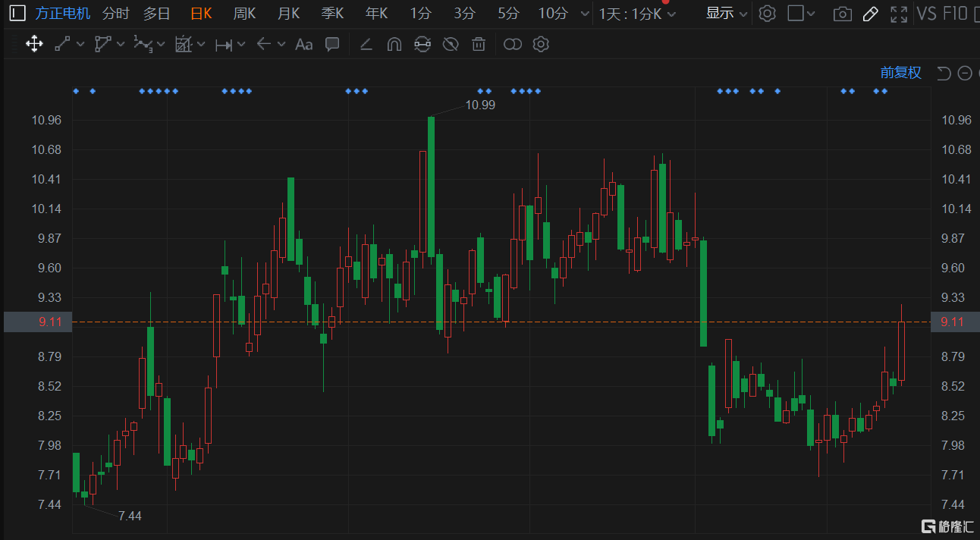980x540 pixels.
Task: Toggle the pencil drawing mode
Action: [x=871, y=13]
